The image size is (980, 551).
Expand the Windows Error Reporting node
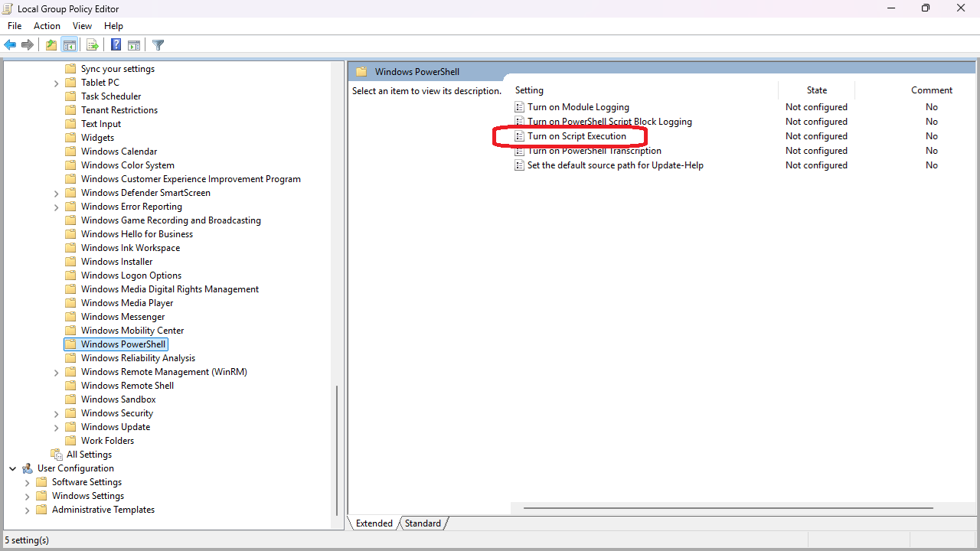coord(57,207)
